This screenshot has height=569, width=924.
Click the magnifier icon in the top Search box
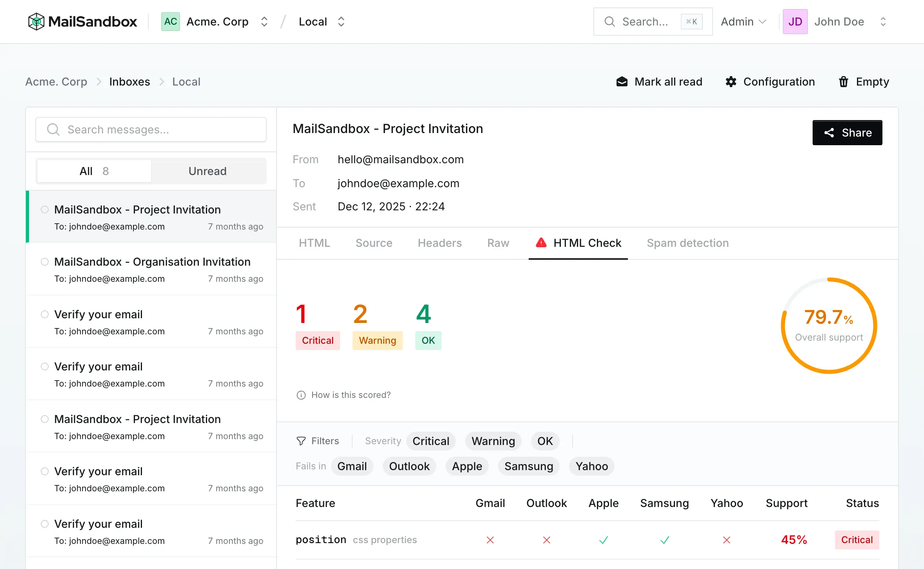(x=609, y=22)
